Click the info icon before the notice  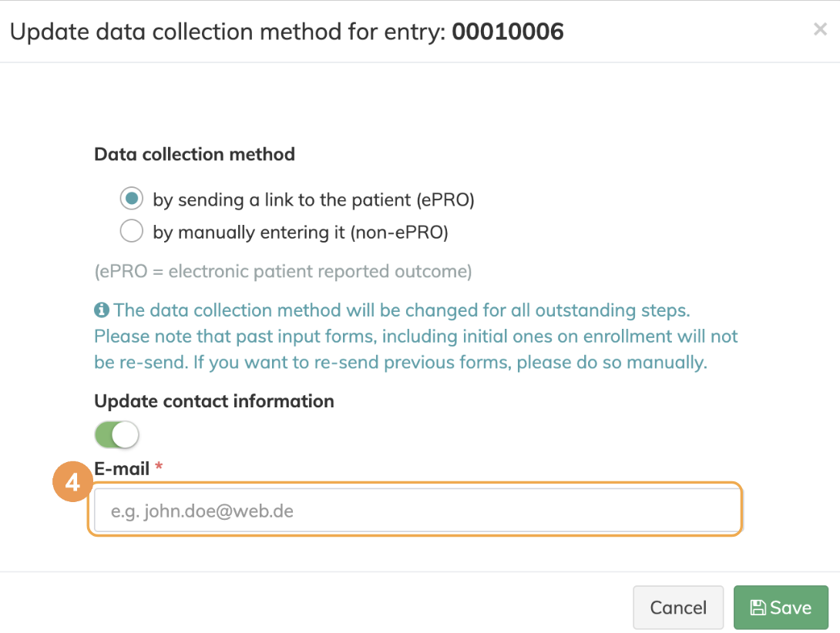tap(101, 311)
